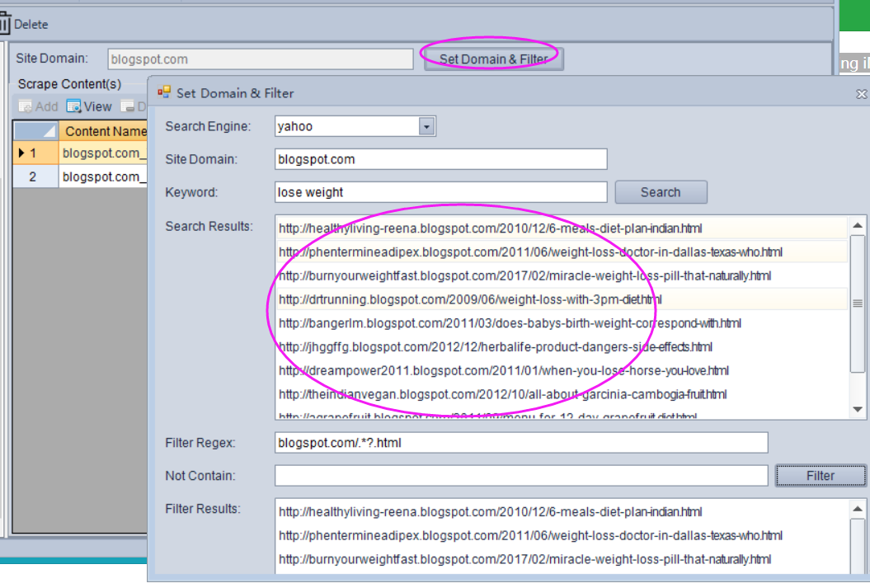
Task: Click row 1 selector arrow in grid
Action: tap(21, 153)
